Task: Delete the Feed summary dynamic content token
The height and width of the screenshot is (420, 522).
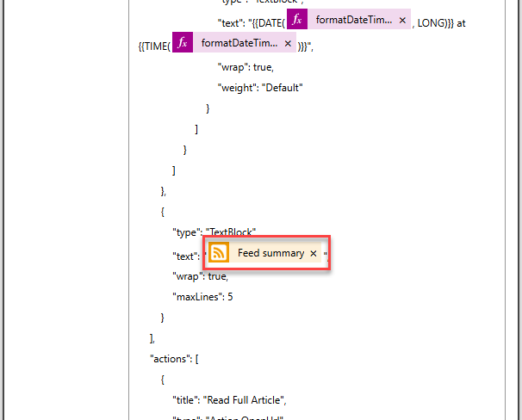Action: 314,253
